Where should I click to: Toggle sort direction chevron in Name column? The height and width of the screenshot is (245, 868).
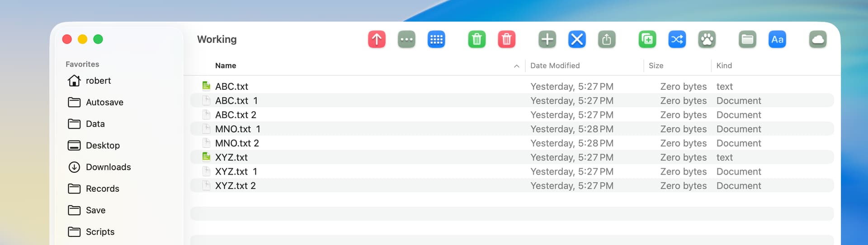point(516,66)
